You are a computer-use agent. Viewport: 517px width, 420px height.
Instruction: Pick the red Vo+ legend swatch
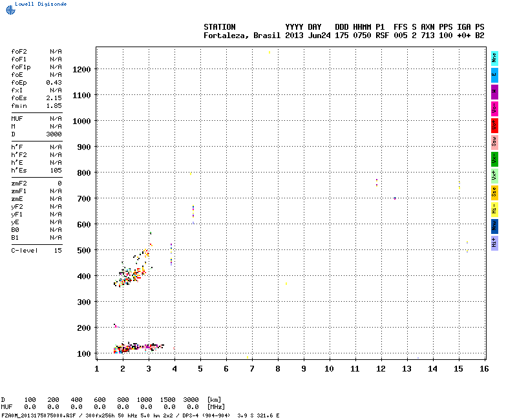point(494,125)
